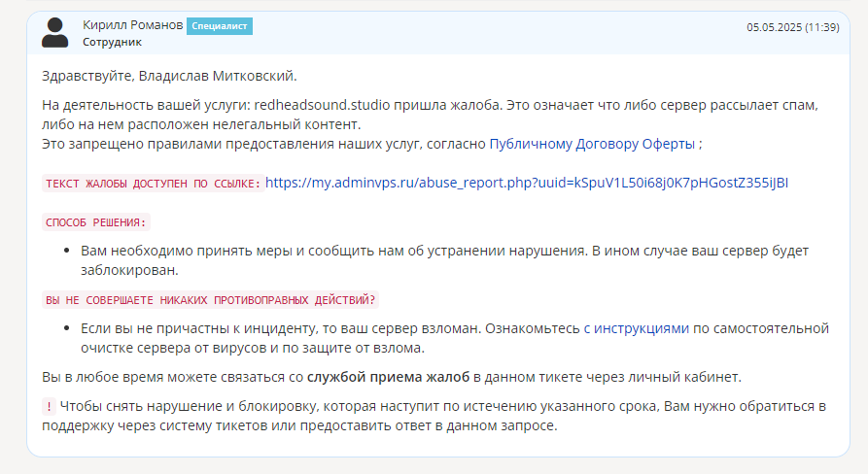Viewport: 868px width, 474px height.
Task: Click the greeting line 'Здравствуйте, Владислав Митковский'
Action: pyautogui.click(x=169, y=76)
